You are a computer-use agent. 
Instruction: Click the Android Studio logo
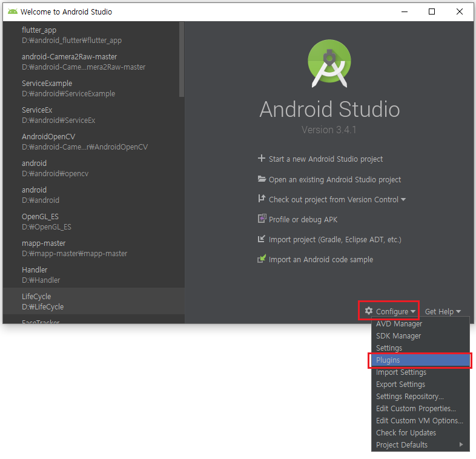click(329, 64)
